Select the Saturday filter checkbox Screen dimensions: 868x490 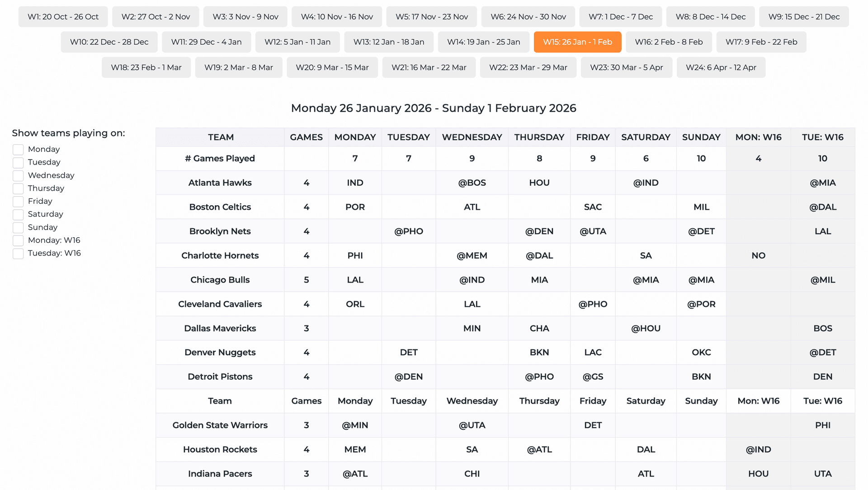point(18,214)
